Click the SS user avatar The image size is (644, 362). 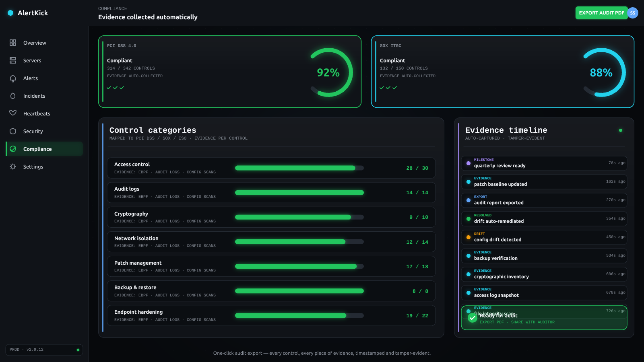[633, 13]
